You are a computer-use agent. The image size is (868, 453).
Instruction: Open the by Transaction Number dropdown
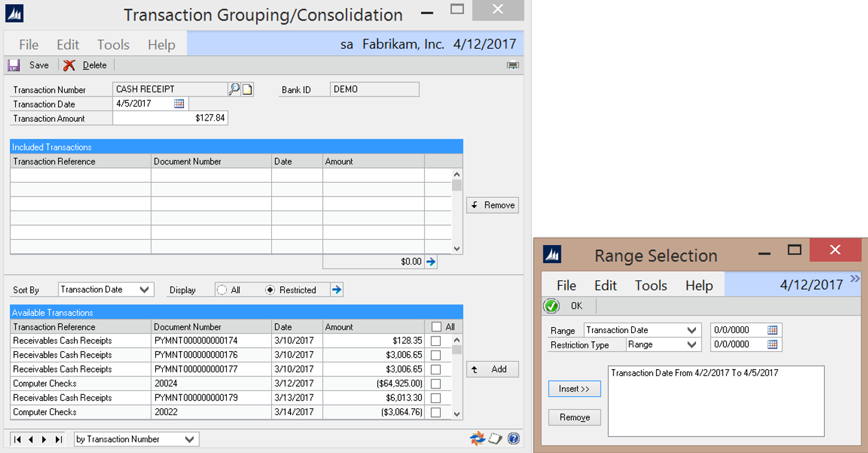[x=190, y=439]
